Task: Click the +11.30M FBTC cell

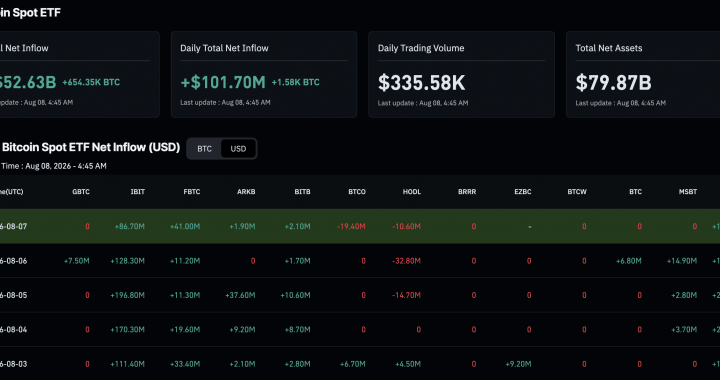Action: (x=185, y=295)
